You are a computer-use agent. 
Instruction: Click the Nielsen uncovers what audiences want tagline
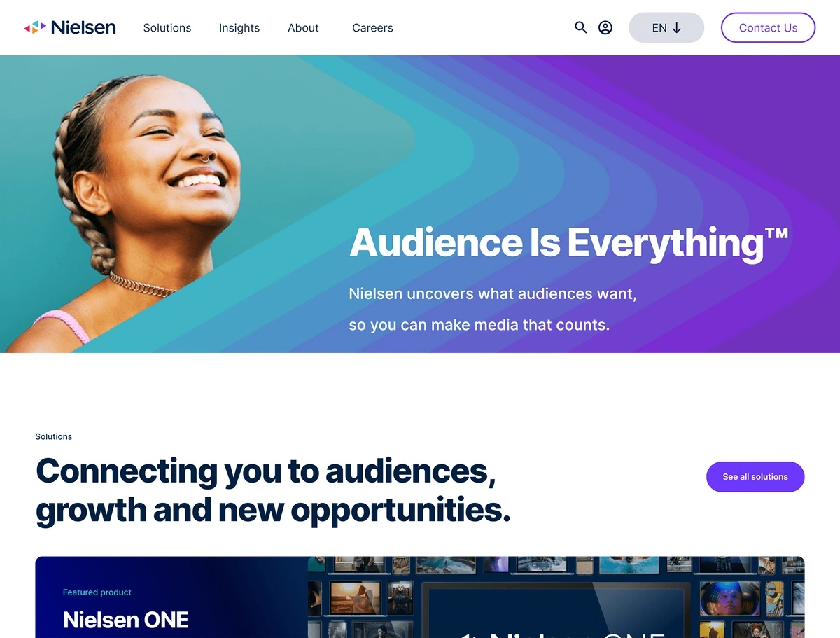pos(493,294)
